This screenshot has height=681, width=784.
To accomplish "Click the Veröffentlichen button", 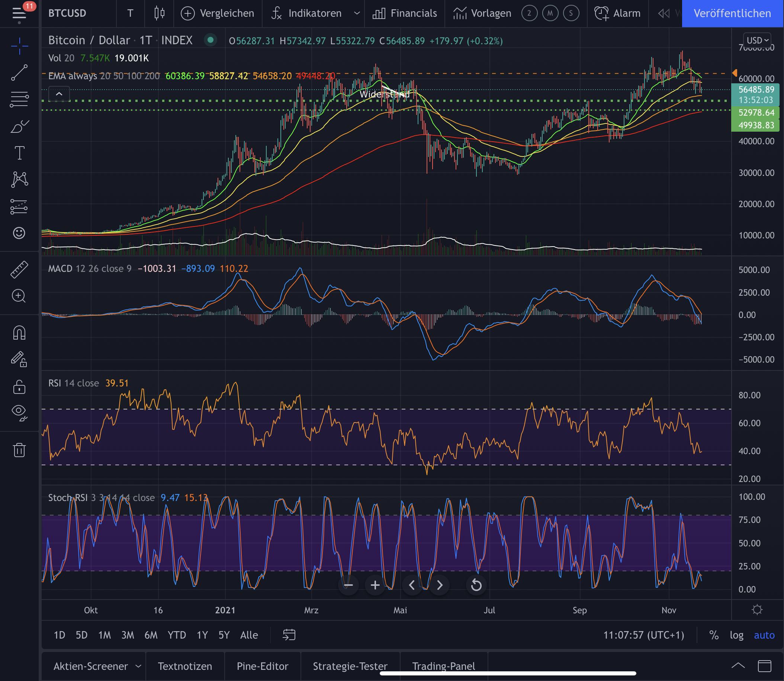I will click(732, 14).
